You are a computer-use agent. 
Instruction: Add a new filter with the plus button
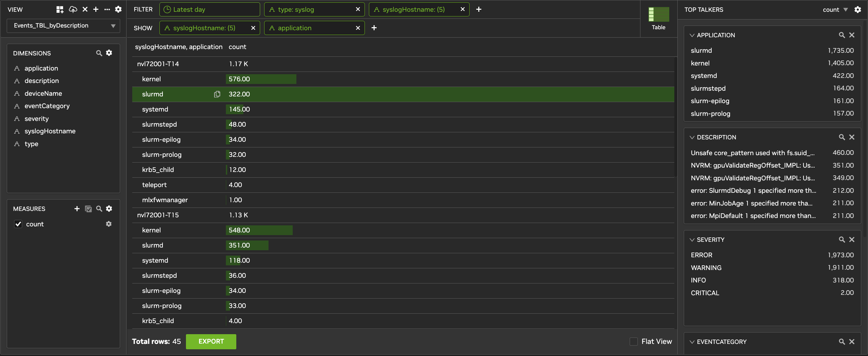(479, 9)
